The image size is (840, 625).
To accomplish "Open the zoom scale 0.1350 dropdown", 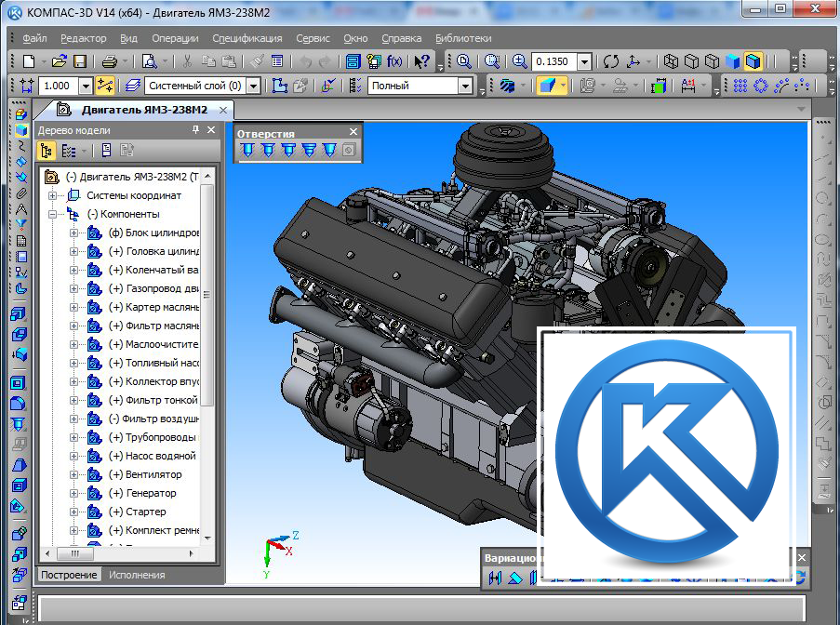I will pyautogui.click(x=584, y=61).
